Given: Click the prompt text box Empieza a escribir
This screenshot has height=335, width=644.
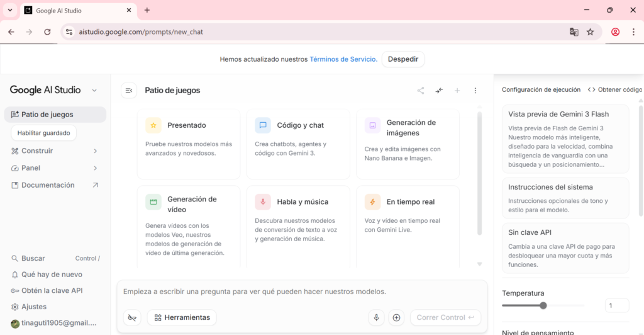Looking at the screenshot, I should coord(302,292).
